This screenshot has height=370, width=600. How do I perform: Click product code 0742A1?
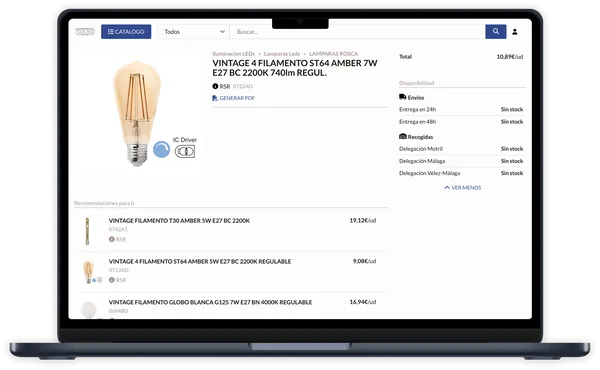point(118,230)
